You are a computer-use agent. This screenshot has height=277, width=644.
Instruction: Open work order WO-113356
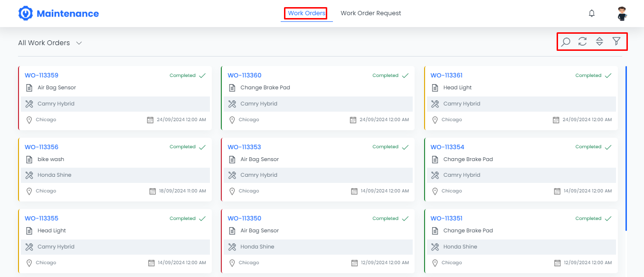click(x=41, y=147)
